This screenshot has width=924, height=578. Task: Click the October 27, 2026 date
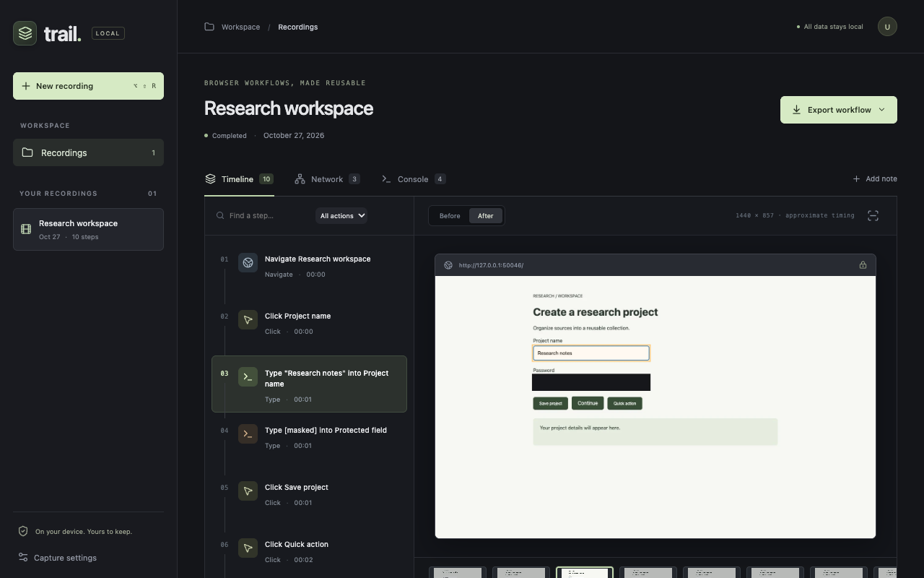pos(294,135)
